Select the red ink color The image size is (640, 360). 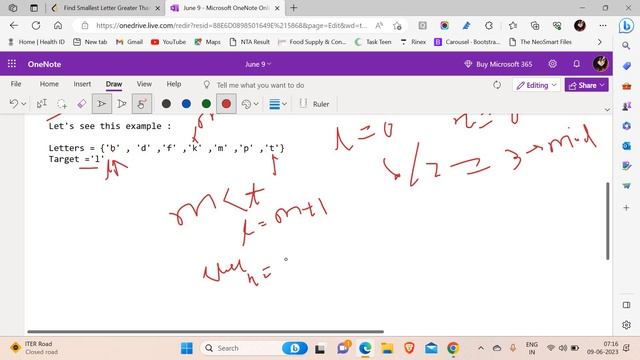coord(226,104)
